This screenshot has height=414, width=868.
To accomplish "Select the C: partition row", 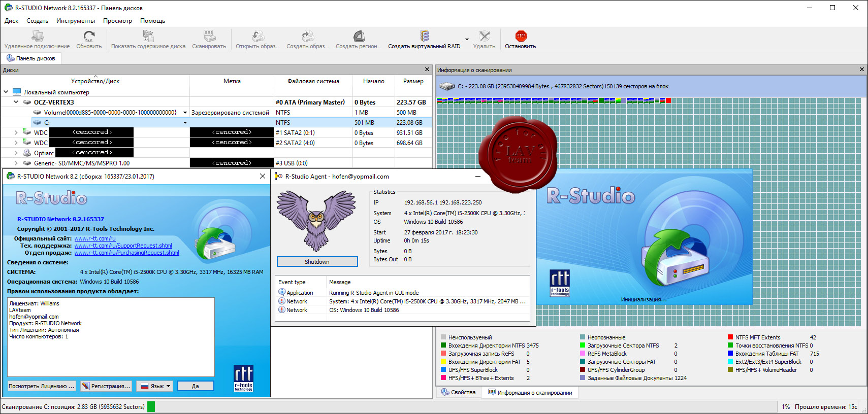I will click(216, 122).
